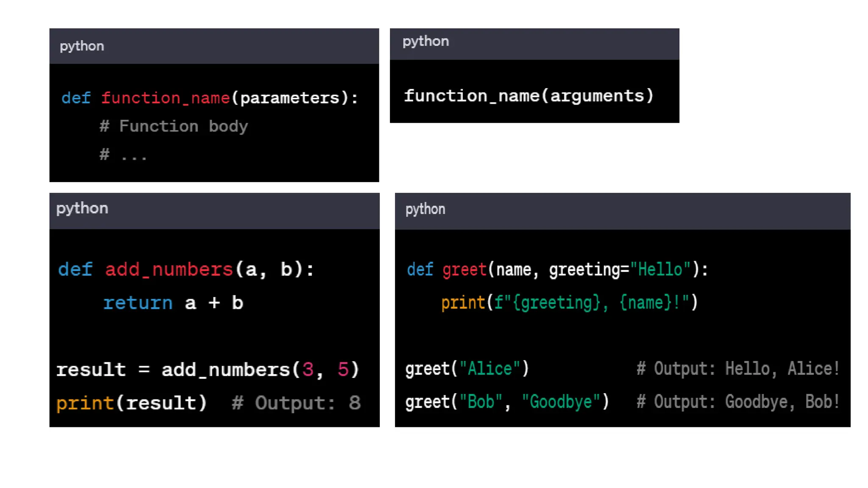Viewport: 868px width, 488px height.
Task: Click the '# ...' comment line
Action: tap(123, 155)
